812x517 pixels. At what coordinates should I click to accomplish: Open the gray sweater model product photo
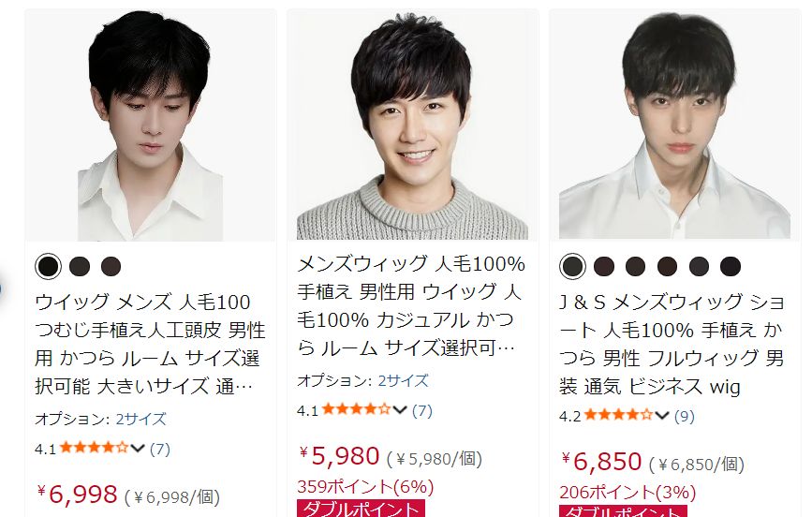(x=413, y=126)
